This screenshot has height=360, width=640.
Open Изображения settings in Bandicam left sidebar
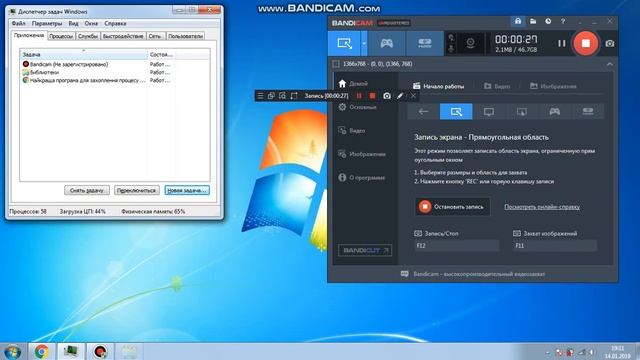362,154
